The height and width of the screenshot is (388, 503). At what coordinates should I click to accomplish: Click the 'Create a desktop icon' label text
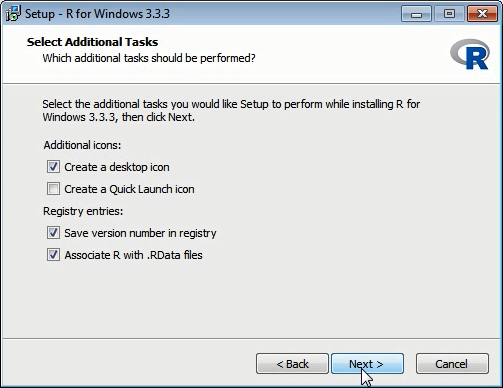[117, 167]
